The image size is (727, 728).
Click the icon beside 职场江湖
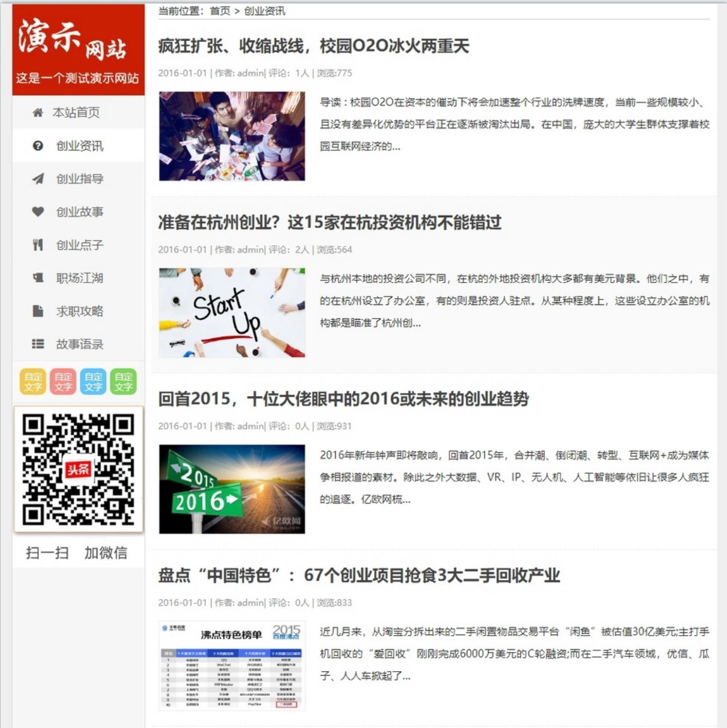point(38,278)
